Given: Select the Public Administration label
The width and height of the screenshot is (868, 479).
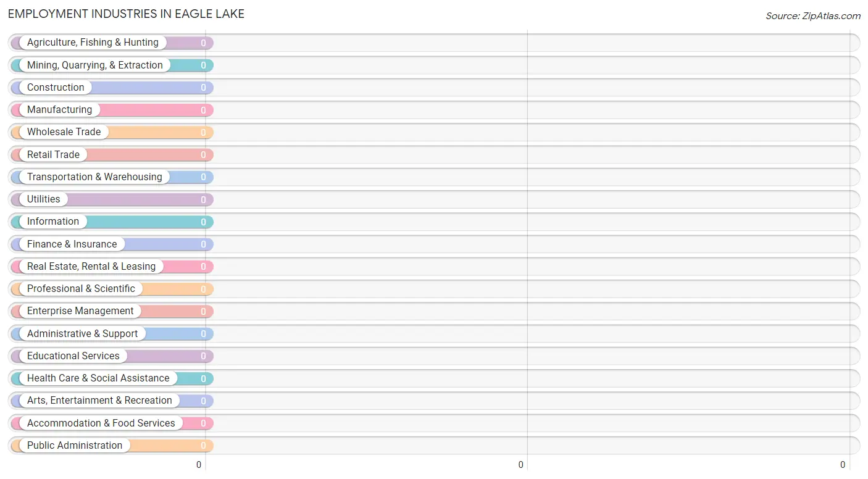Looking at the screenshot, I should coord(75,445).
